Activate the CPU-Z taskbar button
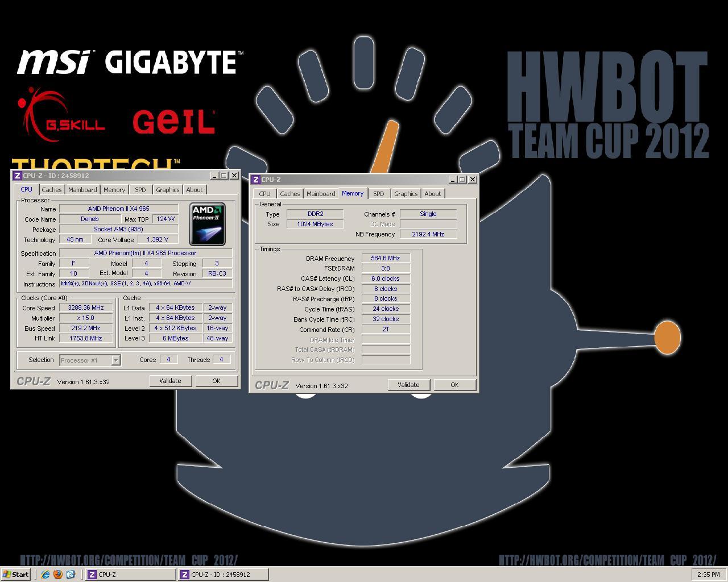Viewport: 728px width, 582px height. tap(130, 575)
